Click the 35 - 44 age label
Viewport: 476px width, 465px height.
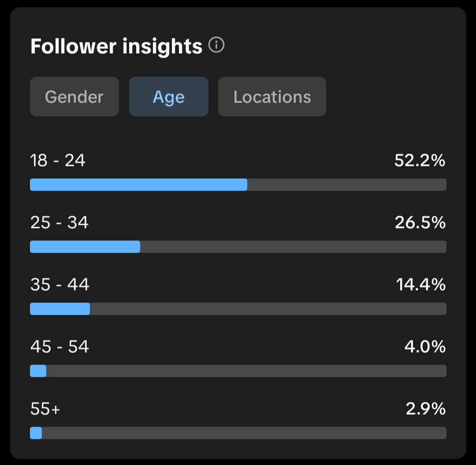pos(60,285)
